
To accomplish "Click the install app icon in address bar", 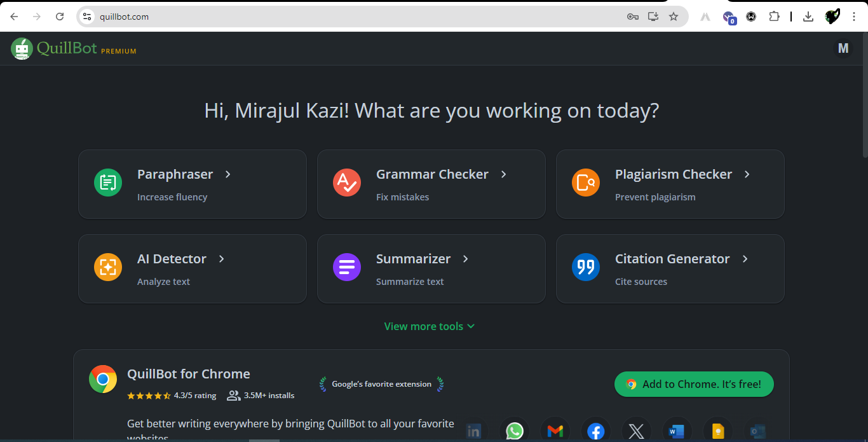I will click(653, 17).
